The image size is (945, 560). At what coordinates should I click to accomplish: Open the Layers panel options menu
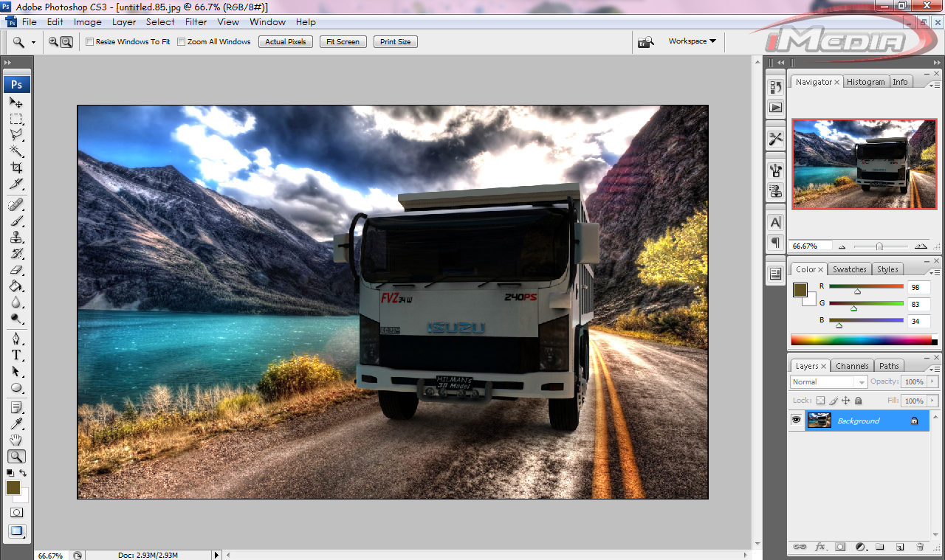[935, 370]
